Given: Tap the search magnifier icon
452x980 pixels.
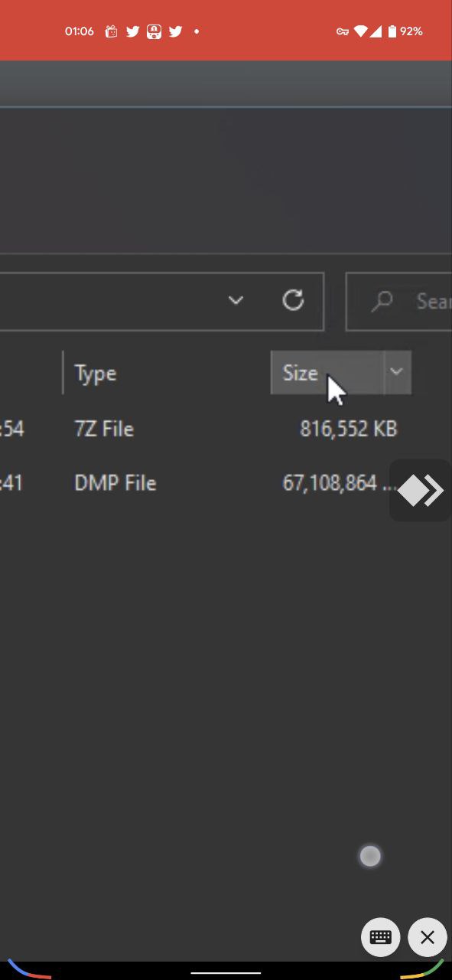Looking at the screenshot, I should [x=382, y=301].
